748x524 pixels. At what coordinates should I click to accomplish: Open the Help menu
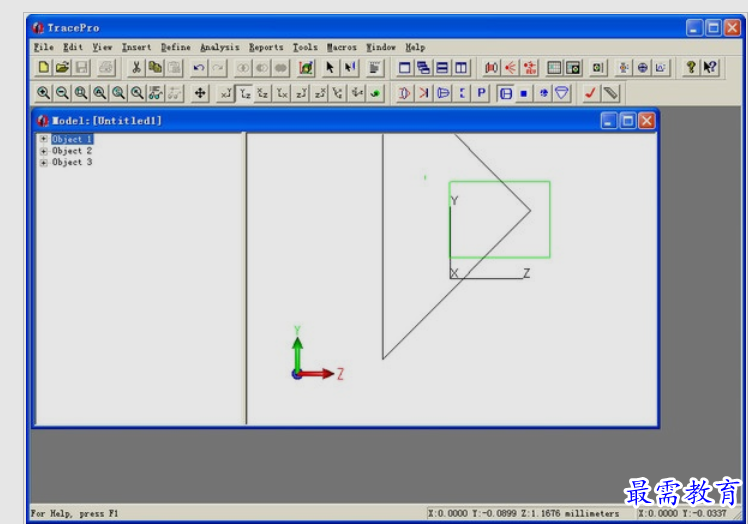point(415,47)
